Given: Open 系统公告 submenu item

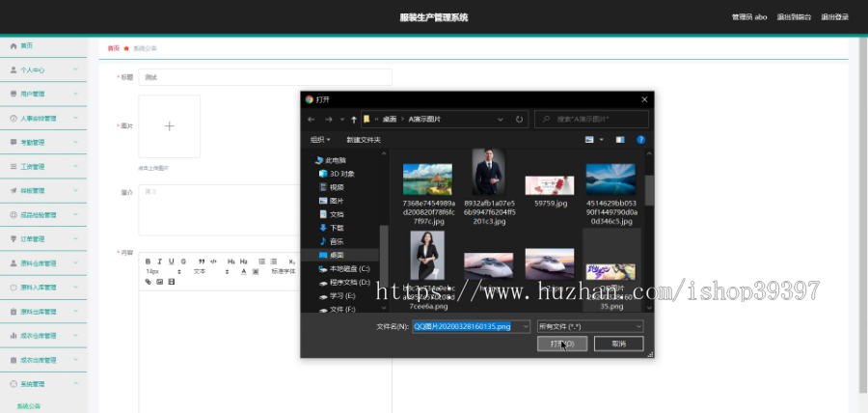Looking at the screenshot, I should [29, 406].
